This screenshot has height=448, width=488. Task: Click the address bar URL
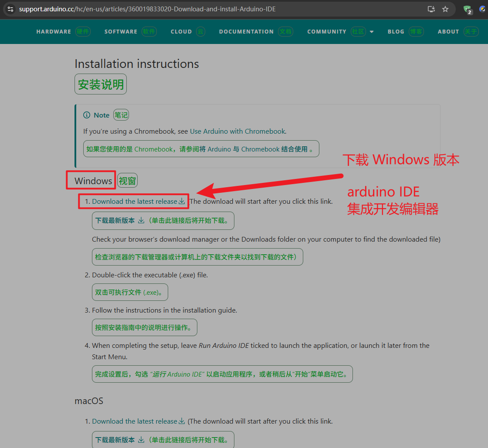(147, 9)
